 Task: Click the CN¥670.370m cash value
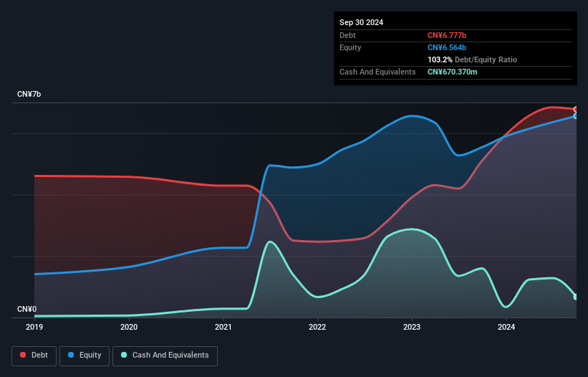(452, 72)
